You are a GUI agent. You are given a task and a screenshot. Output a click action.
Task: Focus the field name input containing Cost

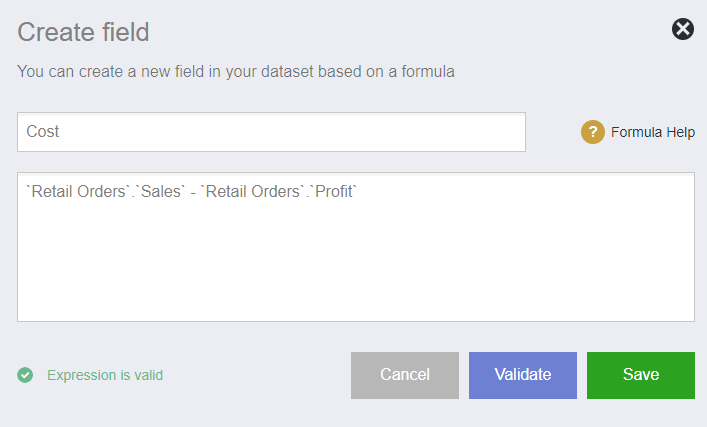271,132
